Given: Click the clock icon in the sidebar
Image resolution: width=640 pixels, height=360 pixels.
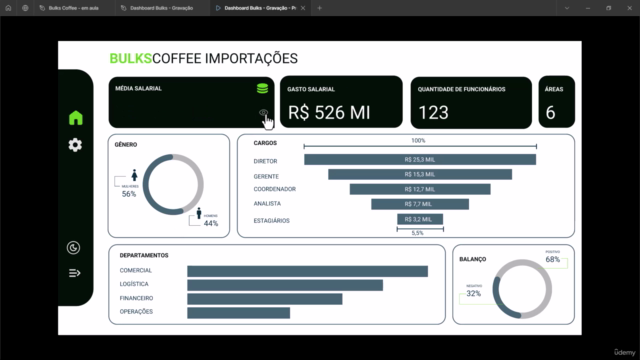Looking at the screenshot, I should [x=73, y=248].
